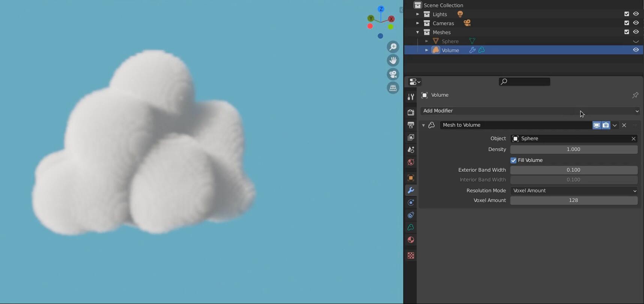644x304 pixels.
Task: Click the light bulb icon beside Lights
Action: coord(460,14)
